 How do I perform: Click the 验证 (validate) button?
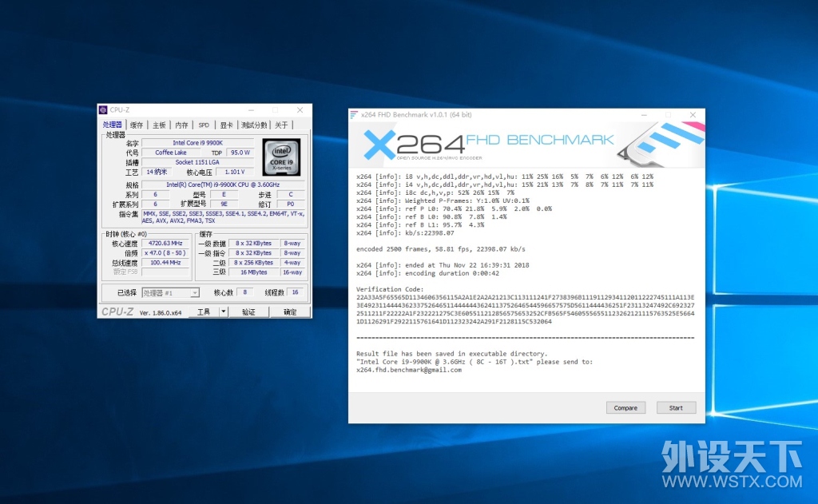tap(249, 312)
